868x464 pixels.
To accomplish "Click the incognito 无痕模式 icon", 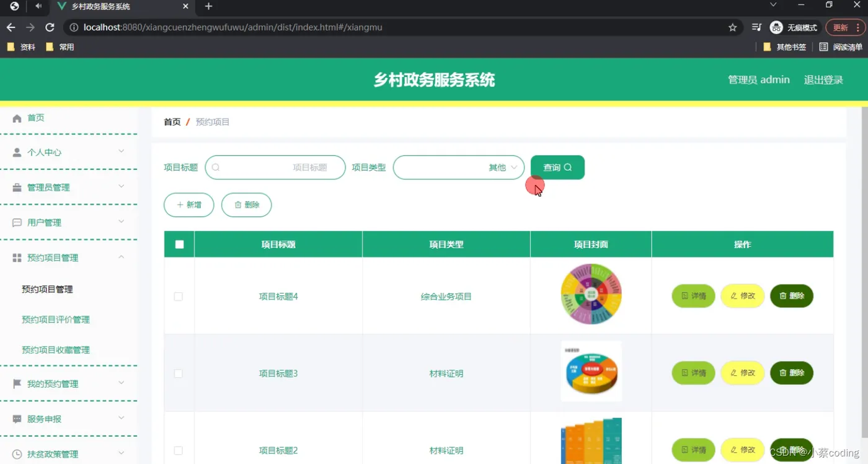I will click(x=776, y=27).
